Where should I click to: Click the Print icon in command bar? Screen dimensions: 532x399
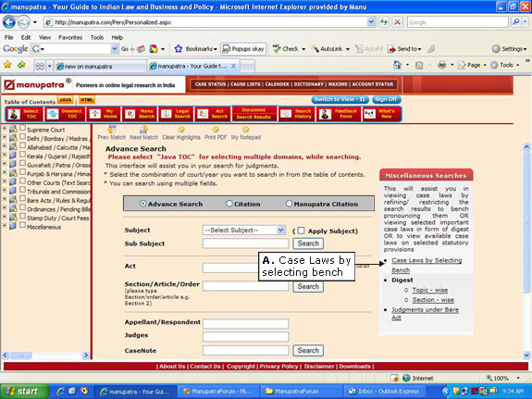pyautogui.click(x=441, y=65)
